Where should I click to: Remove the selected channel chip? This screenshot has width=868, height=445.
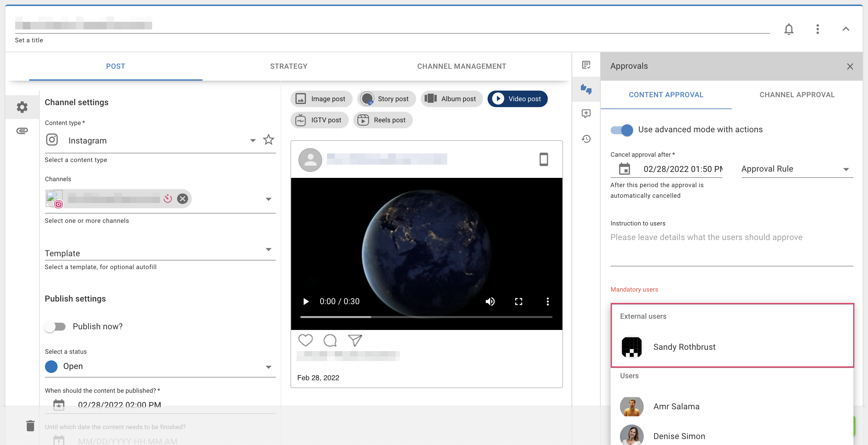[183, 199]
